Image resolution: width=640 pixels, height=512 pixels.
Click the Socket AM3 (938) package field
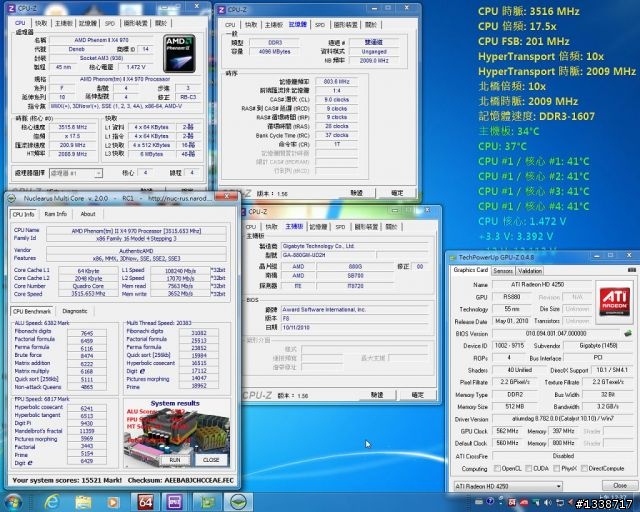[101, 58]
